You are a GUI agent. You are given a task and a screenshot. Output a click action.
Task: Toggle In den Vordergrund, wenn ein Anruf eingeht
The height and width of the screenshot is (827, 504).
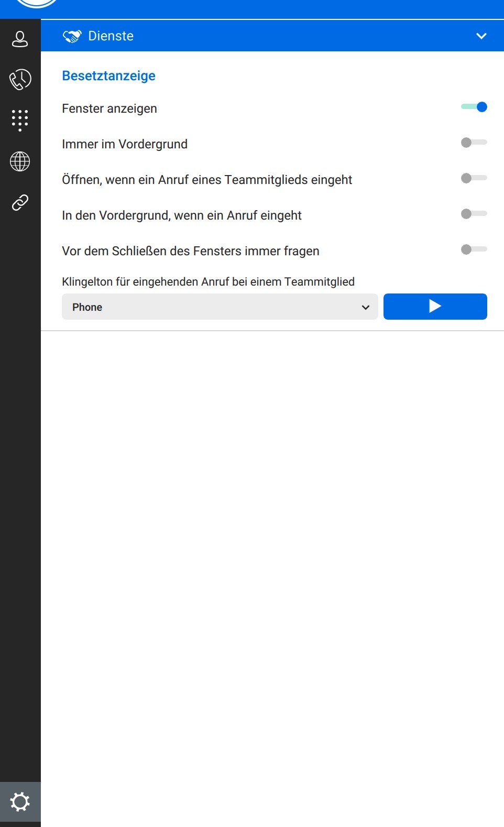click(474, 213)
